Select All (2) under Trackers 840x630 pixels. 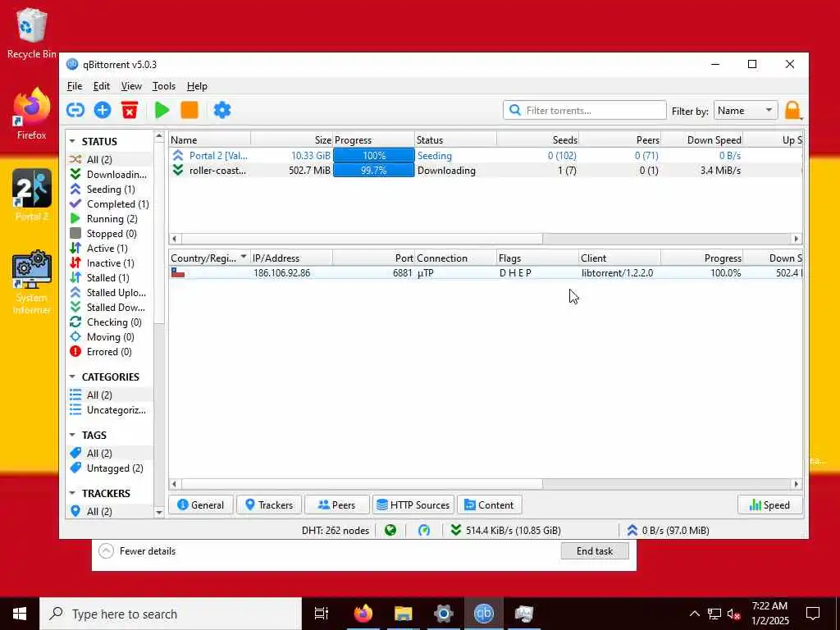point(108,512)
